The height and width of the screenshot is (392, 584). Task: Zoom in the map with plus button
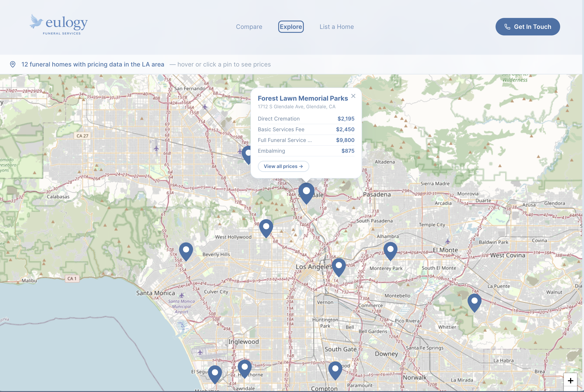[570, 380]
